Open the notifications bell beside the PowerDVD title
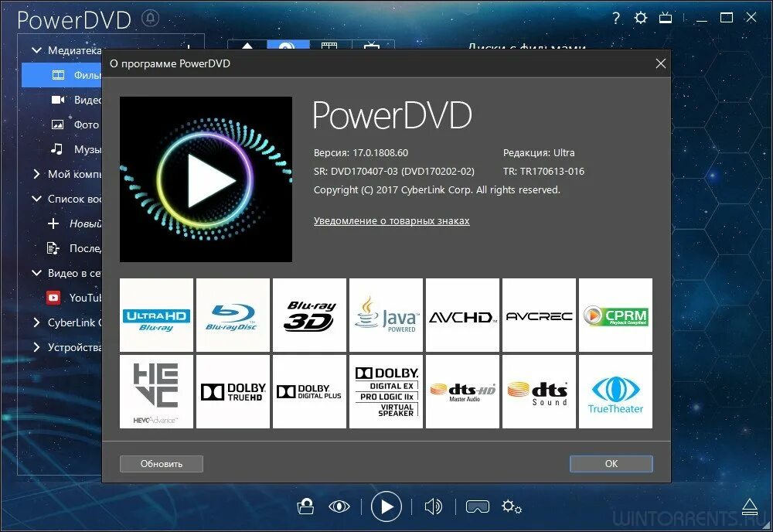The image size is (773, 532). pos(151,19)
